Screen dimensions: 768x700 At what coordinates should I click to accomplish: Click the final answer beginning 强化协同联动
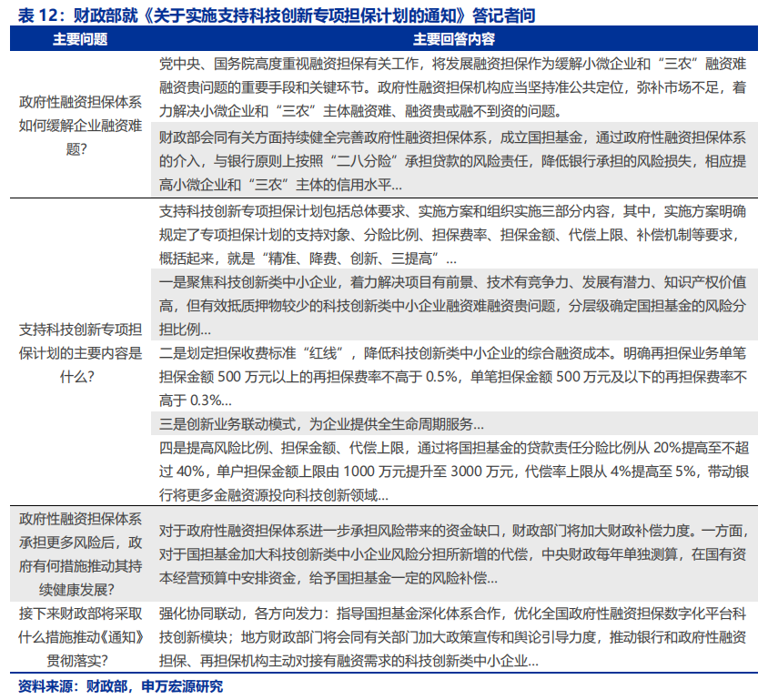click(452, 637)
